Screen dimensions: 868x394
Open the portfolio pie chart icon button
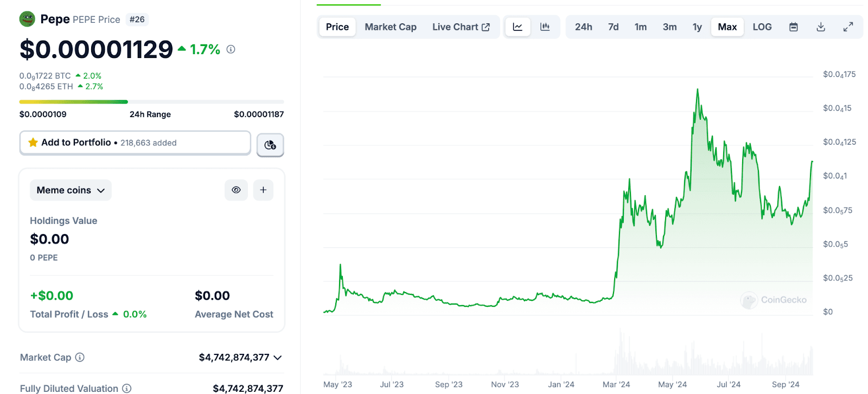270,145
